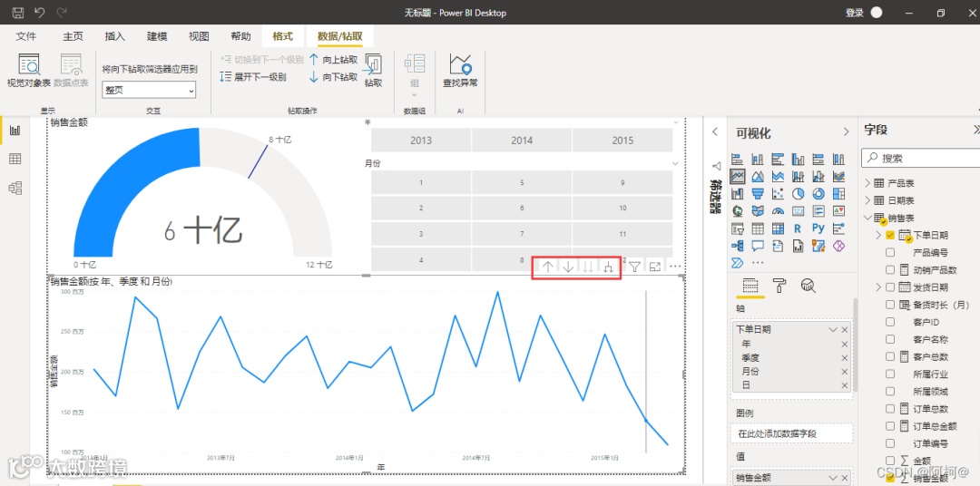Image resolution: width=980 pixels, height=486 pixels.
Task: Open the 整页 drill filter dropdown
Action: coord(149,90)
